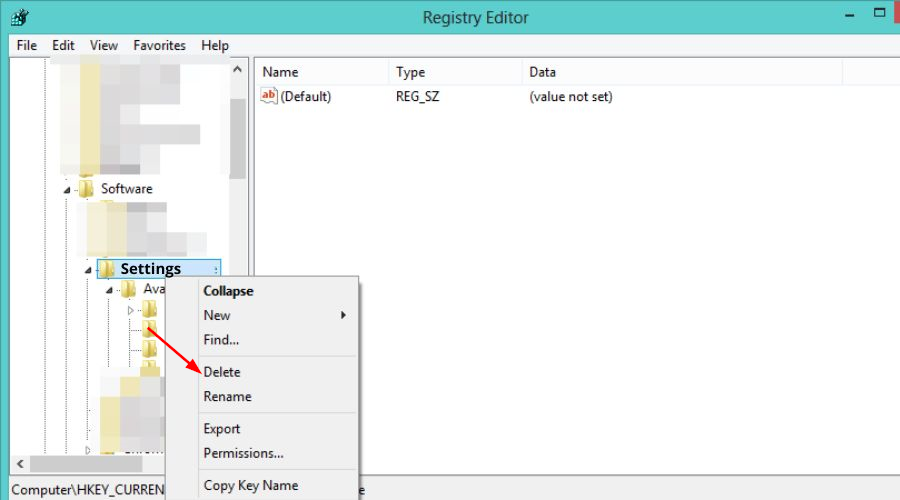This screenshot has height=500, width=900.
Task: Click the New submenu arrow
Action: (x=343, y=315)
